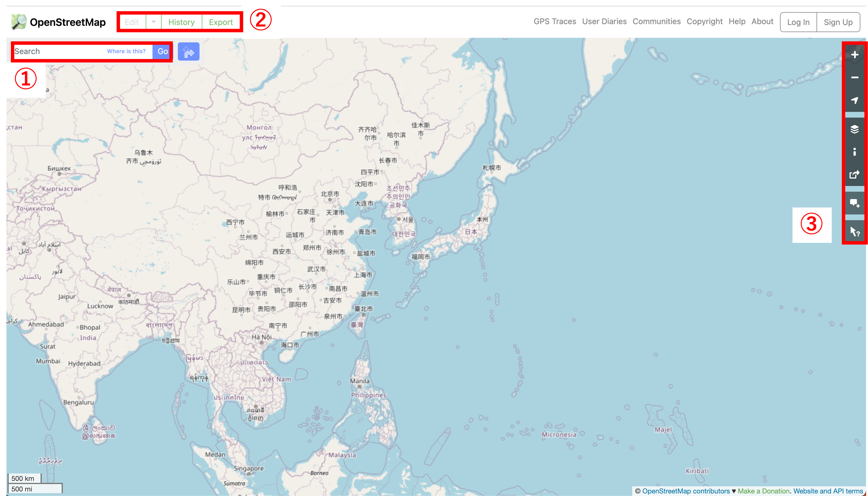Open directions with the blue arrow button
868x496 pixels.
click(188, 52)
